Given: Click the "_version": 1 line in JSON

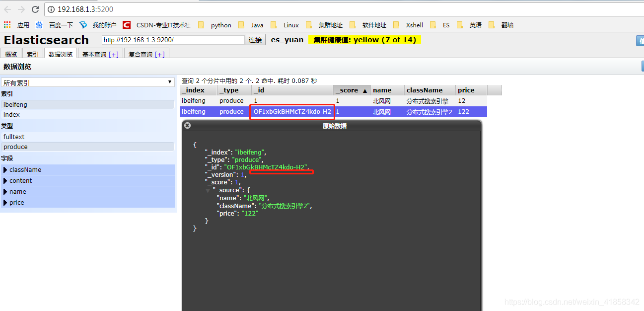Looking at the screenshot, I should 226,175.
